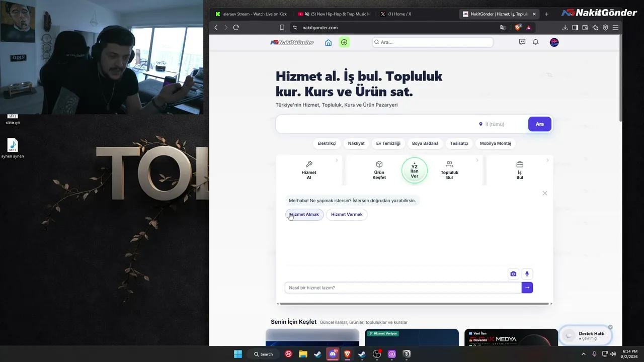
Task: Open File Explorer from the taskbar
Action: click(x=303, y=354)
